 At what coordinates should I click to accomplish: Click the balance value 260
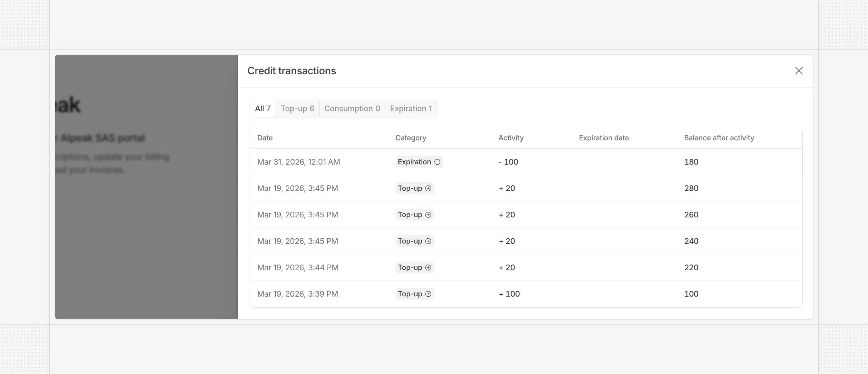click(691, 215)
